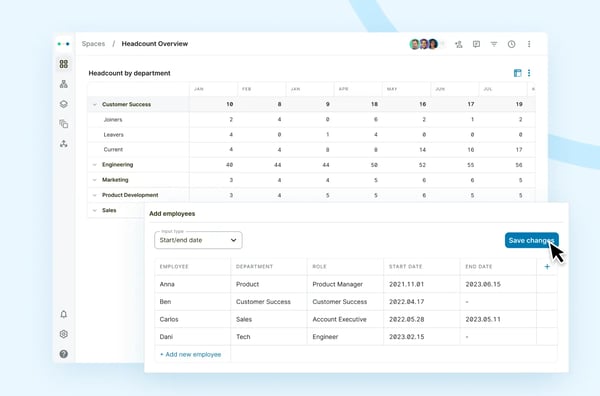Click start date 2022.04.17 cell
The width and height of the screenshot is (600, 396).
click(422, 302)
